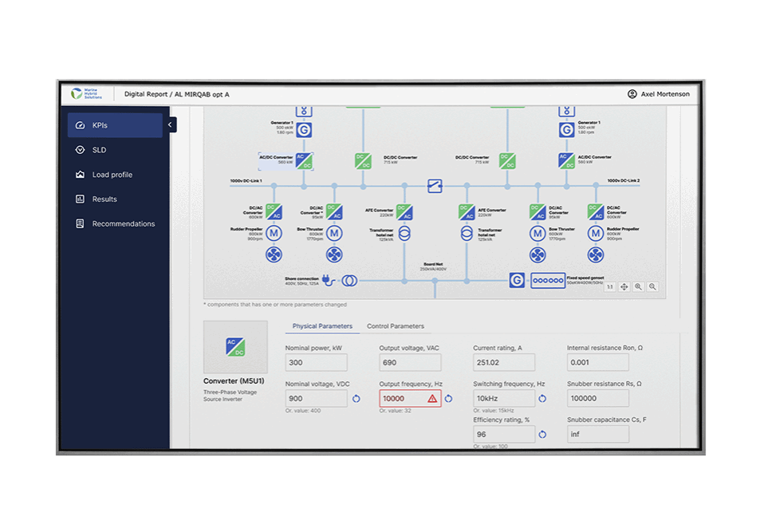760x532 pixels.
Task: Select the left Rudder Propeller motor M icon
Action: pyautogui.click(x=274, y=233)
